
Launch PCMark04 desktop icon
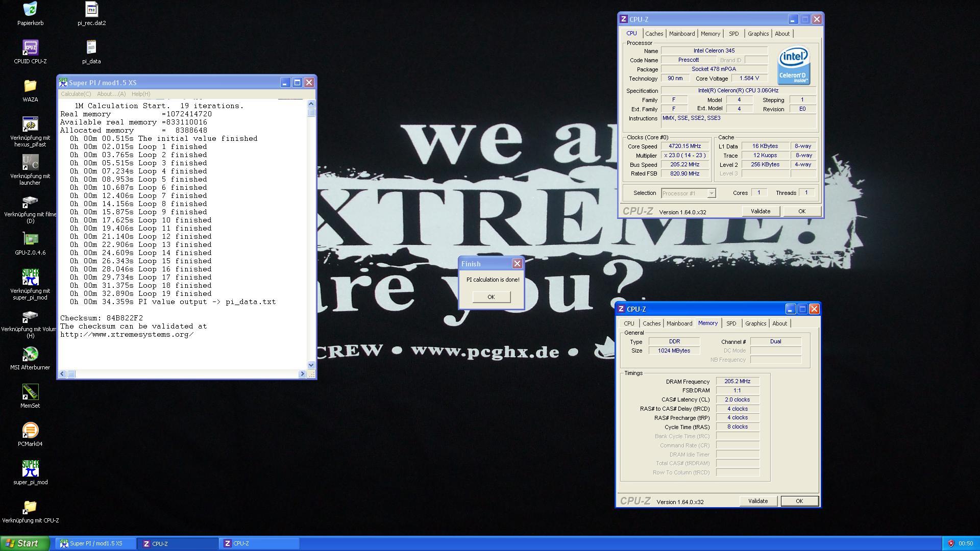pyautogui.click(x=30, y=430)
